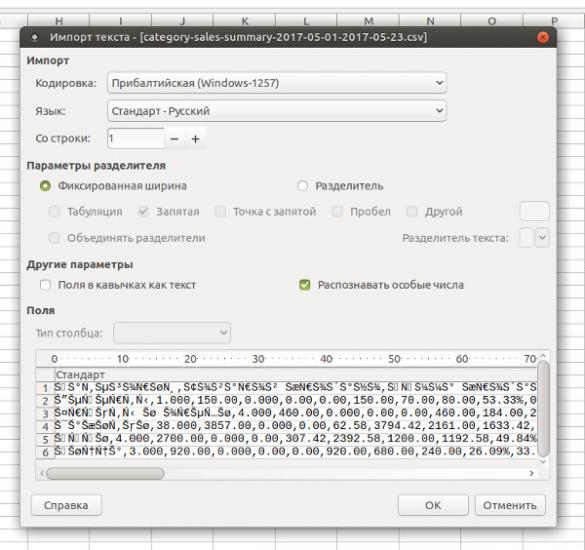
Task: Click the preview left scroll arrow
Action: pos(41,473)
